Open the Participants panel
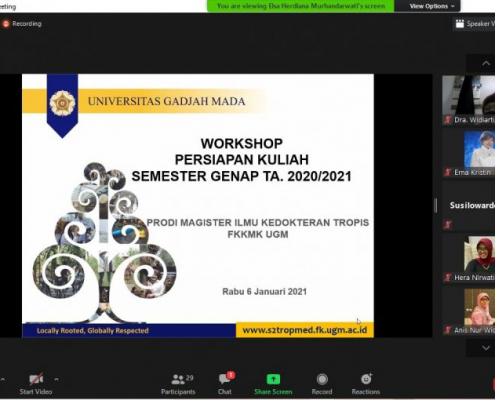 (178, 384)
